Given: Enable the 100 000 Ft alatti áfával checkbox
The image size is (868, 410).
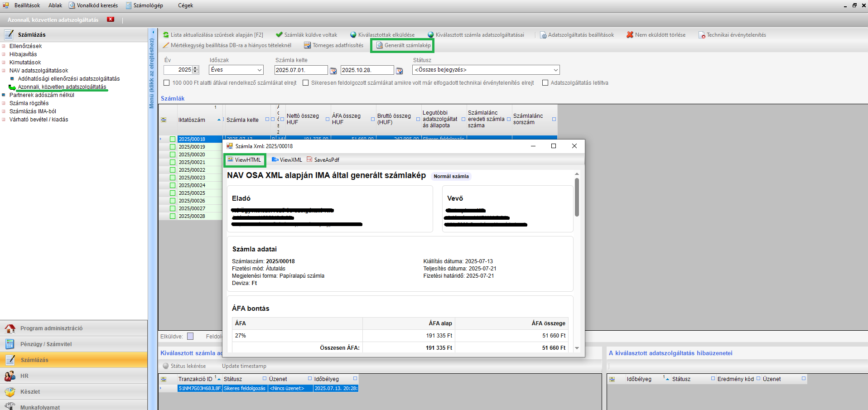Looking at the screenshot, I should pos(167,83).
